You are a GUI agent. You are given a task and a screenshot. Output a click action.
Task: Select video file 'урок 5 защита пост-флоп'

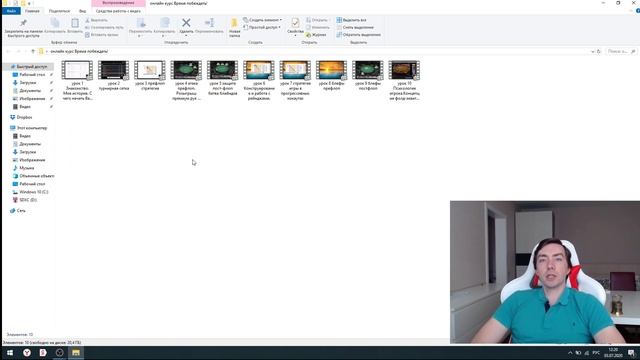(x=222, y=78)
